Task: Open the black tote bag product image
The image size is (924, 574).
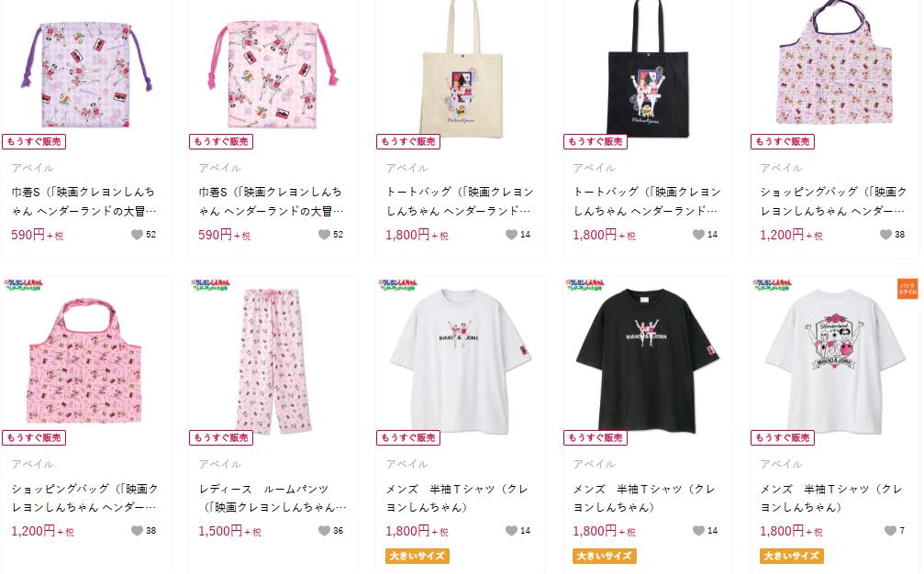Action: pyautogui.click(x=648, y=68)
